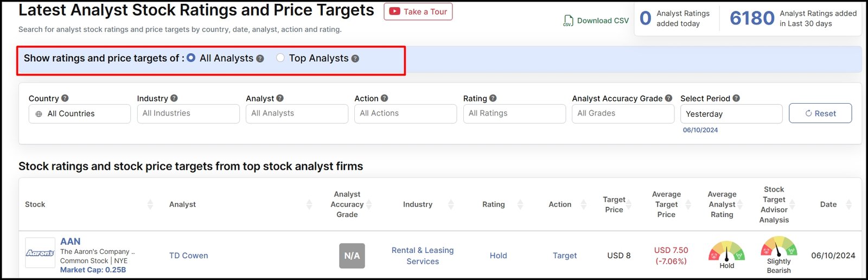This screenshot has width=868, height=280.
Task: Click the Take a Tour video button
Action: pyautogui.click(x=418, y=11)
